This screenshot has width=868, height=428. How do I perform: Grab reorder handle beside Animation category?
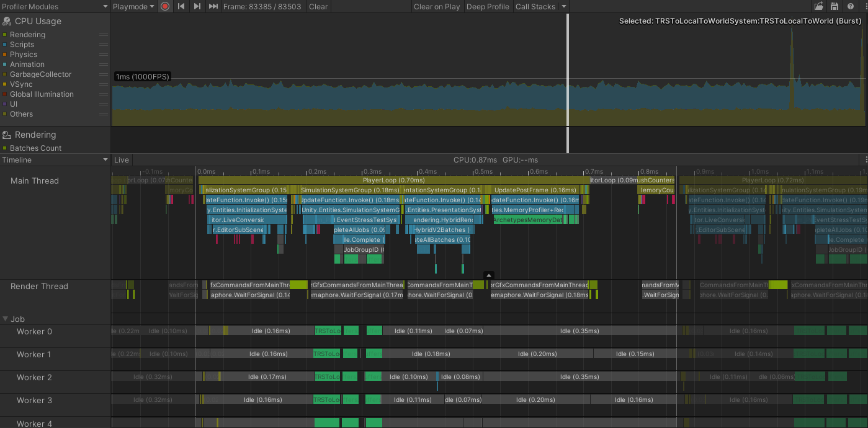click(x=103, y=65)
